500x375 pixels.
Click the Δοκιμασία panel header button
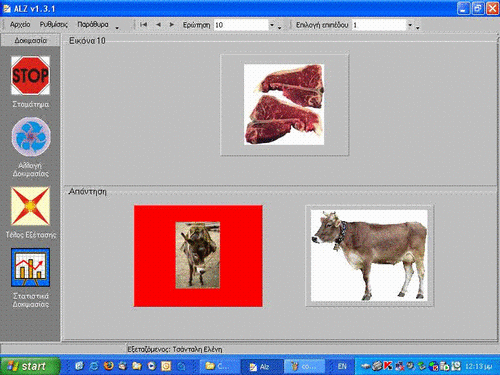click(30, 41)
